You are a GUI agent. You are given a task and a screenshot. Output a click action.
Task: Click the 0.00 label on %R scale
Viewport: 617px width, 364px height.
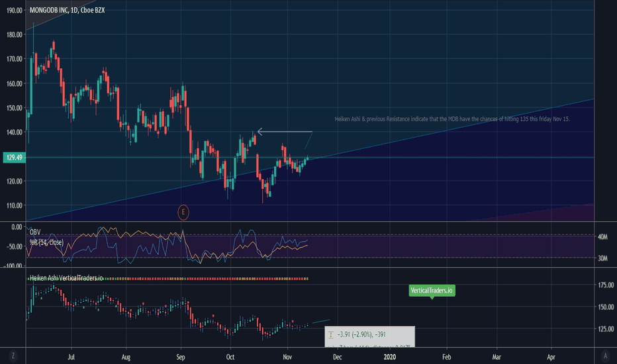(x=17, y=227)
